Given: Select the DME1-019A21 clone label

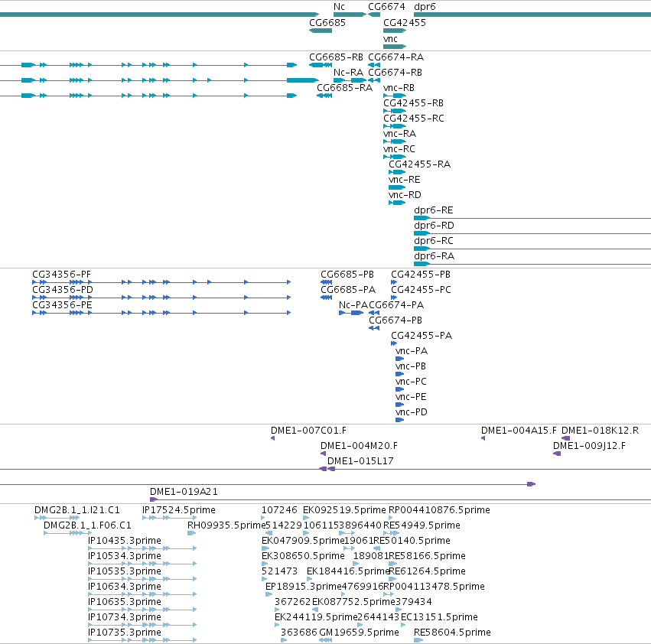Looking at the screenshot, I should point(184,492).
